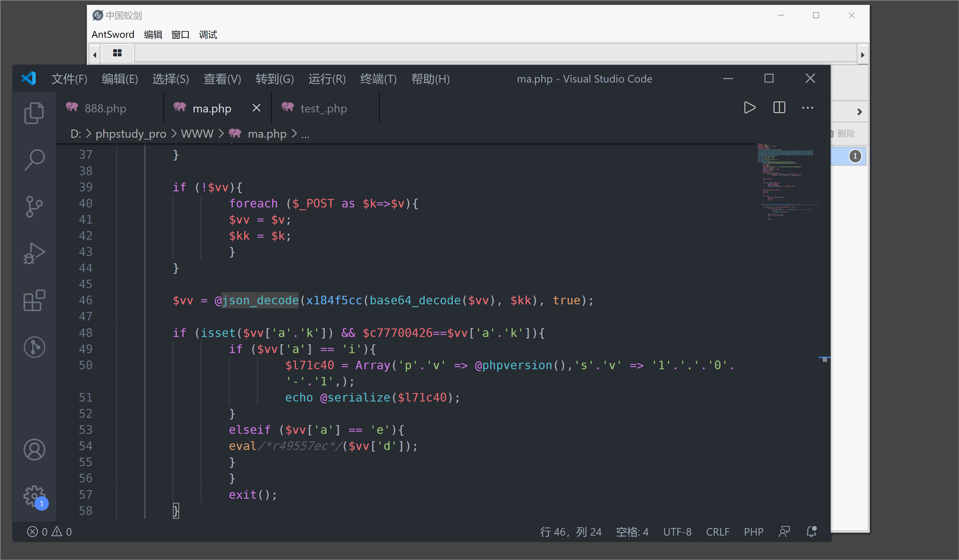Open Run and Debug view
This screenshot has height=560, width=959.
point(34,253)
